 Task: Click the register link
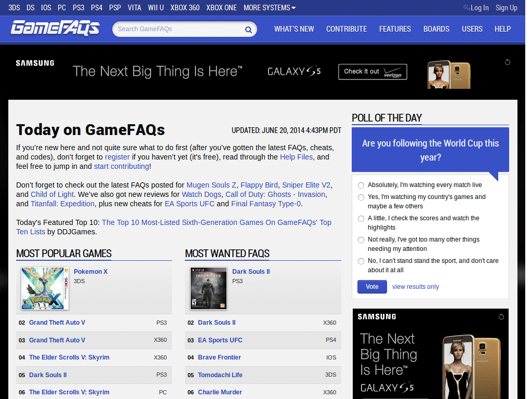point(117,157)
